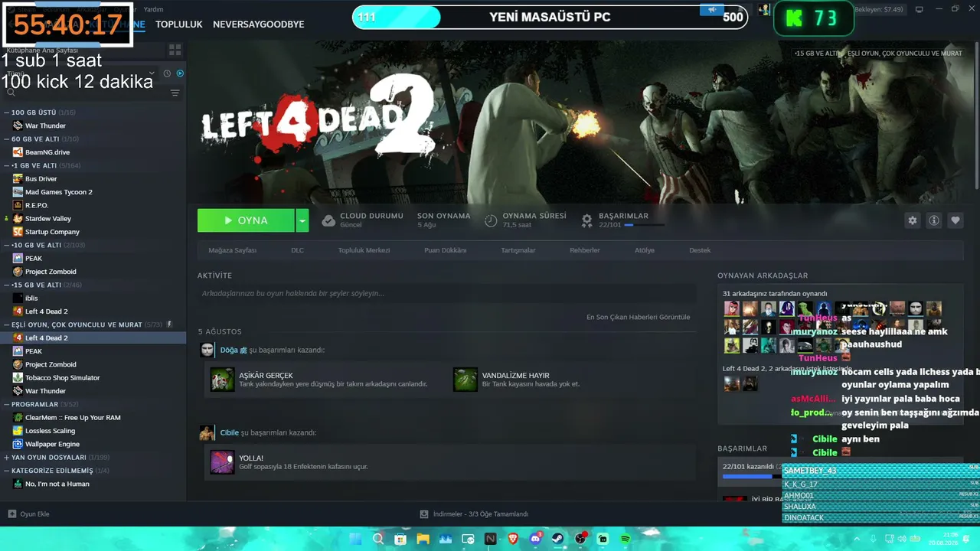This screenshot has width=980, height=551.
Task: Open Cibile's profile link in activity
Action: click(230, 432)
